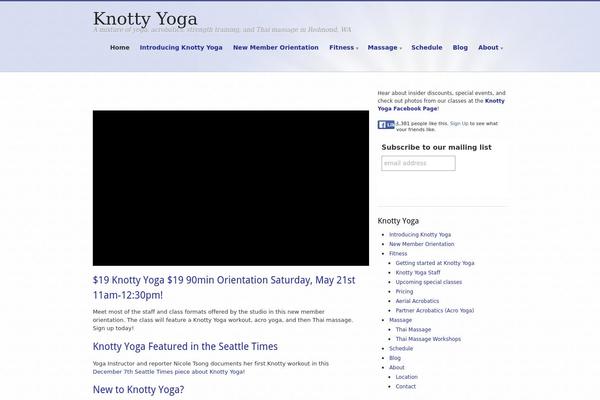
Task: Select Schedule in the sidebar list
Action: pyautogui.click(x=401, y=348)
